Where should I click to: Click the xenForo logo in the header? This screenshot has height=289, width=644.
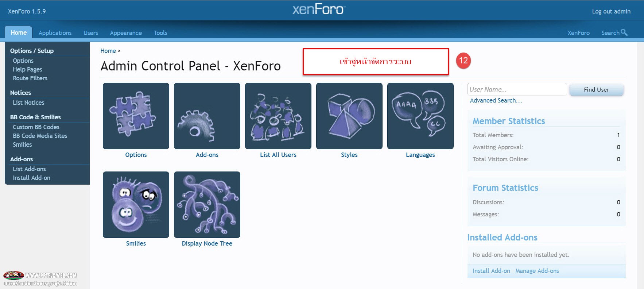(x=318, y=9)
